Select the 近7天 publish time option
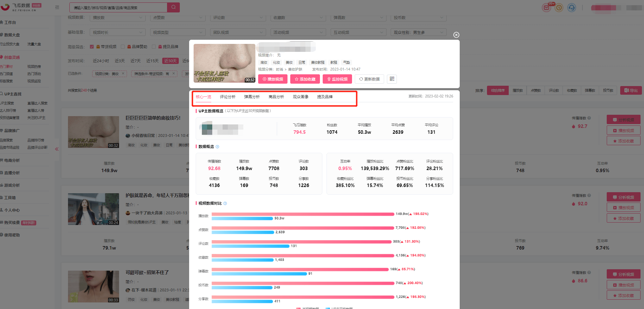This screenshot has height=309, width=644. (136, 61)
